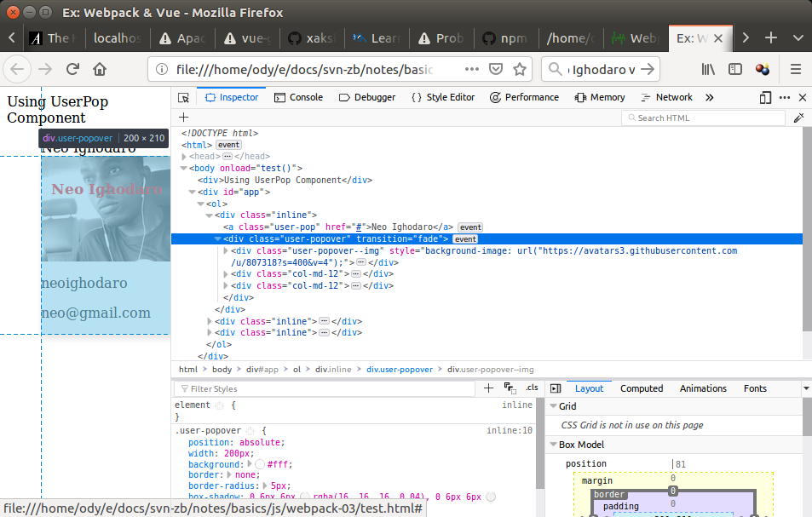Activate the element picker tool
Viewport: 812px width, 517px height.
coord(183,97)
